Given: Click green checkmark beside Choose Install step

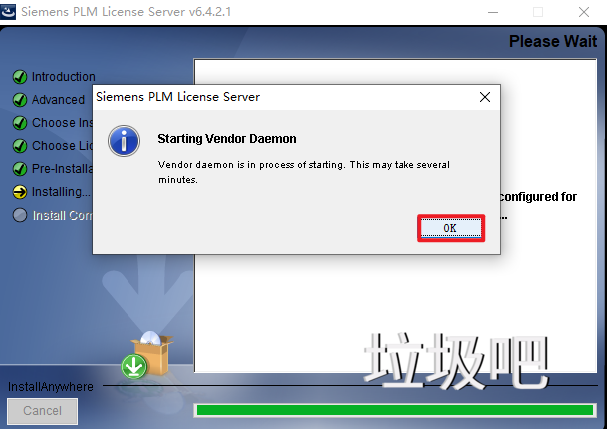Looking at the screenshot, I should [20, 123].
